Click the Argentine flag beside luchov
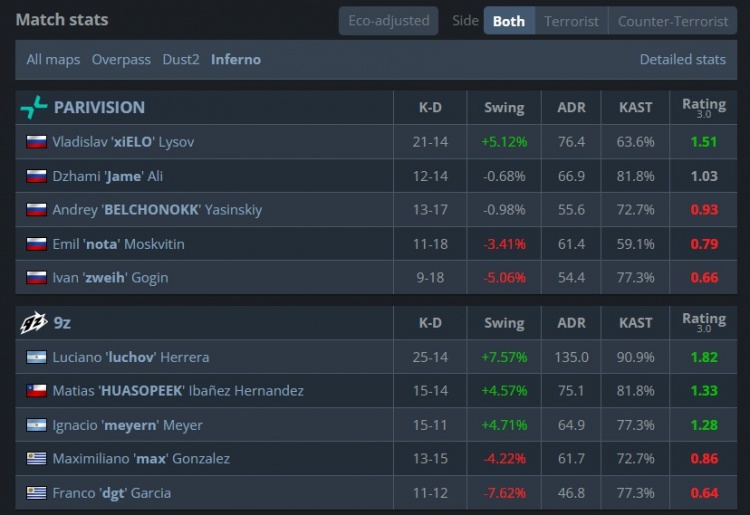The image size is (750, 515). [36, 357]
